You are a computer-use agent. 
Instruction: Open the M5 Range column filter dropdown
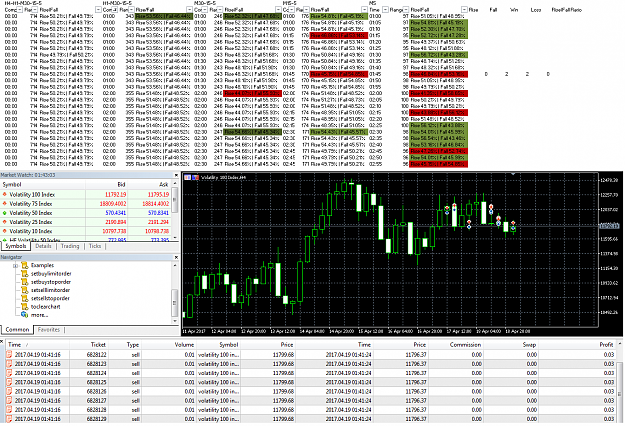coord(406,10)
